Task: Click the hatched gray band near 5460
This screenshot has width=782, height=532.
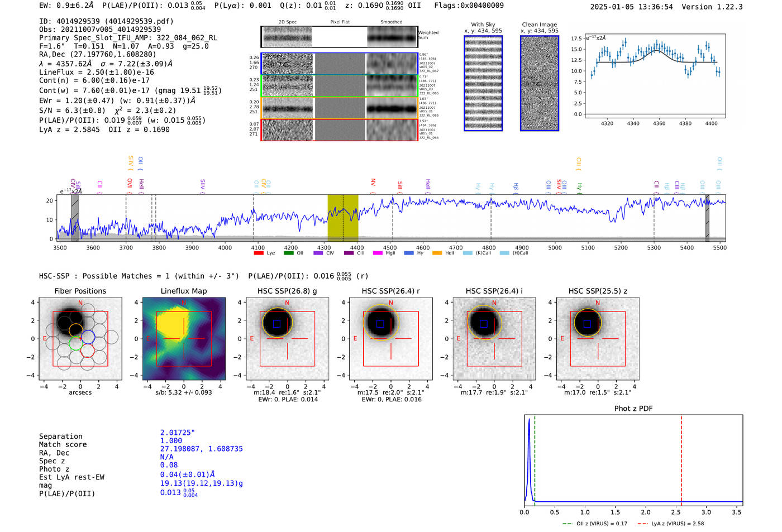Action: [x=707, y=218]
